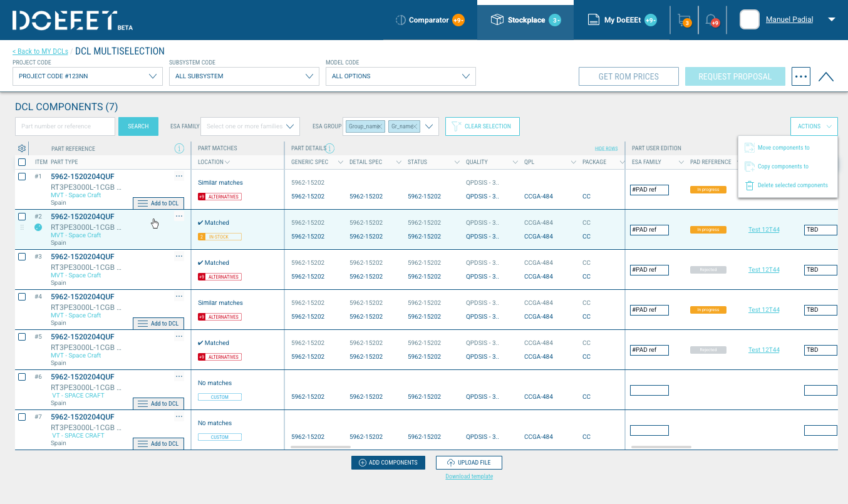Open three-dot menu for item #7
Screen dimensions: 848x504
(179, 416)
